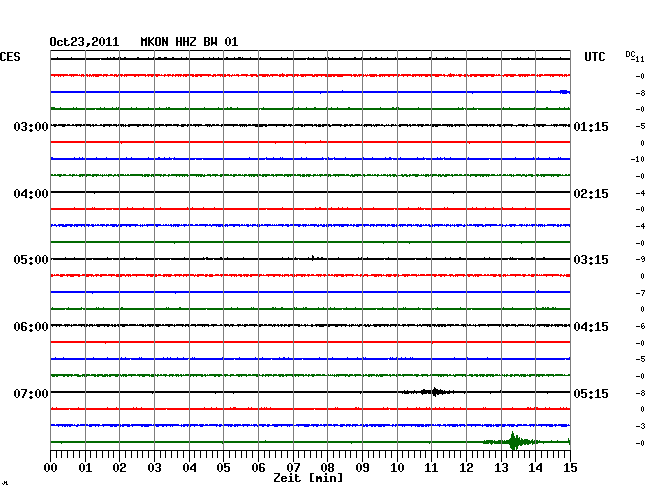This screenshot has height=494, width=650.
Task: Click the DC column header label
Action: pyautogui.click(x=630, y=55)
